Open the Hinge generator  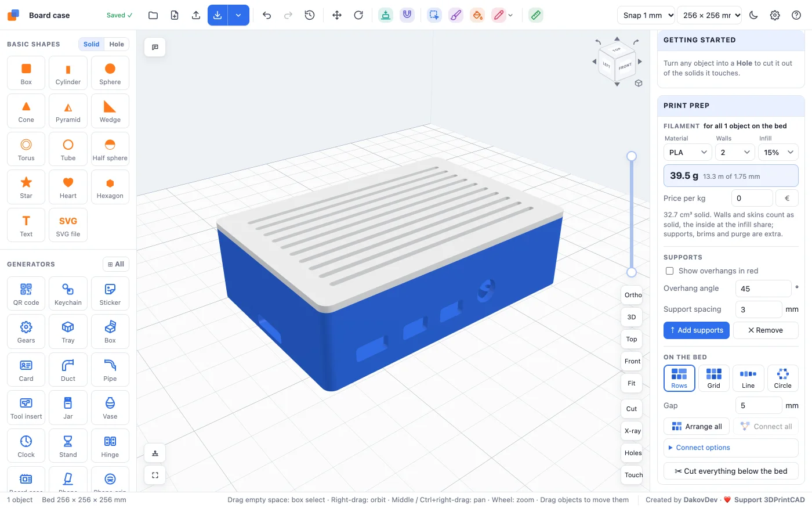tap(110, 446)
